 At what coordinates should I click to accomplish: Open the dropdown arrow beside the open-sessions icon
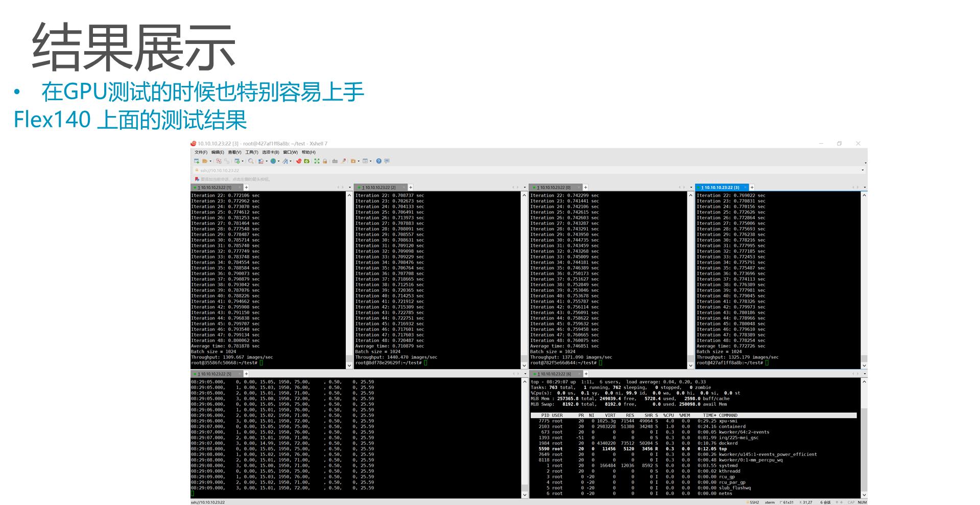210,161
